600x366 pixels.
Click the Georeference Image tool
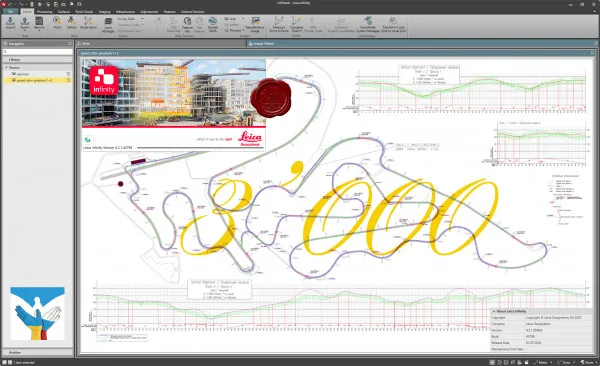(255, 24)
